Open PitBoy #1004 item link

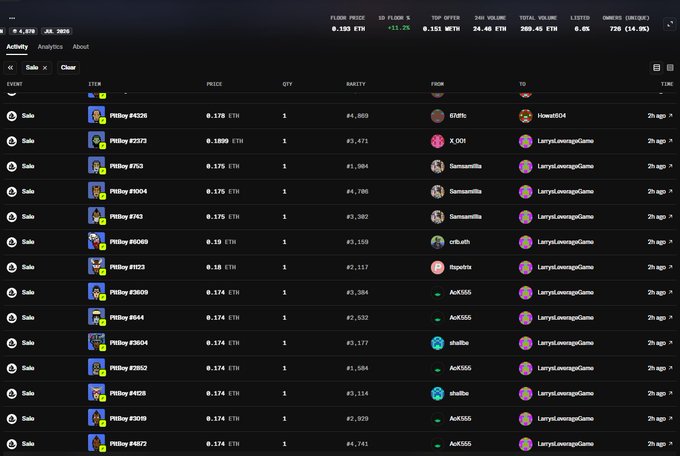tap(128, 191)
